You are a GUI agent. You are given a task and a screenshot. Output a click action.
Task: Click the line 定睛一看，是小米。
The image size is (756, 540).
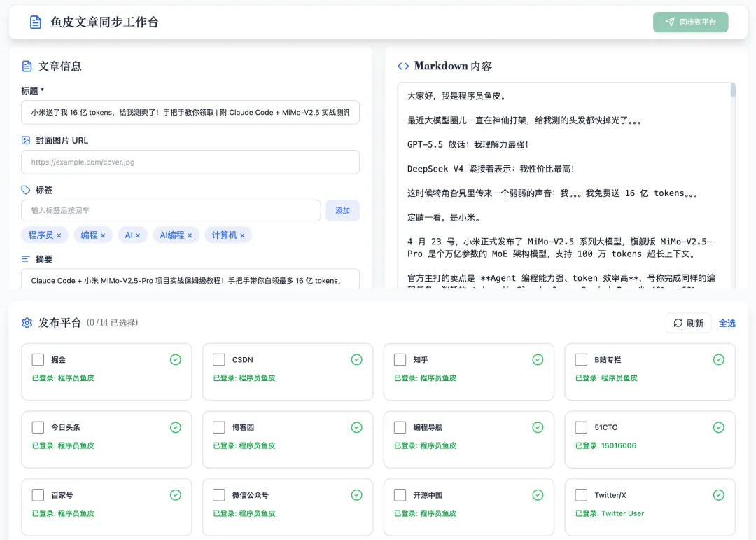tap(445, 217)
